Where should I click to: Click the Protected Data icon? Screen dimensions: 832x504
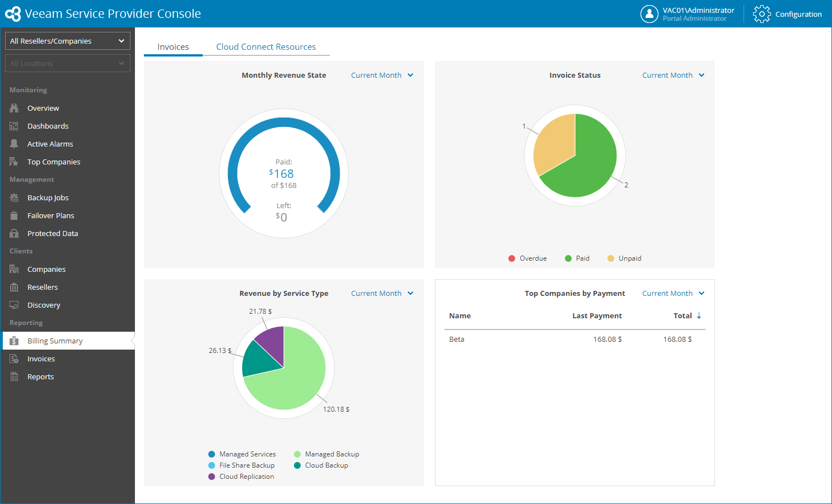[x=14, y=233]
